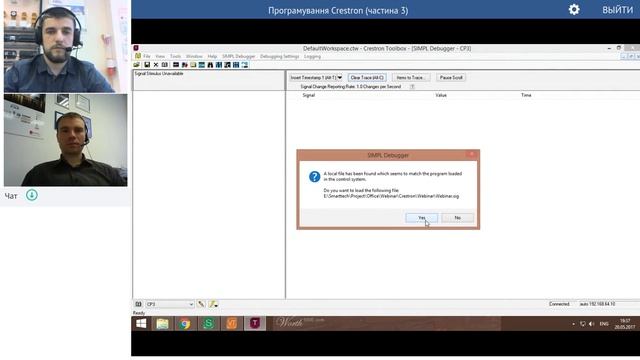This screenshot has height=360, width=640.
Task: Open the Logging menu
Action: 312,56
